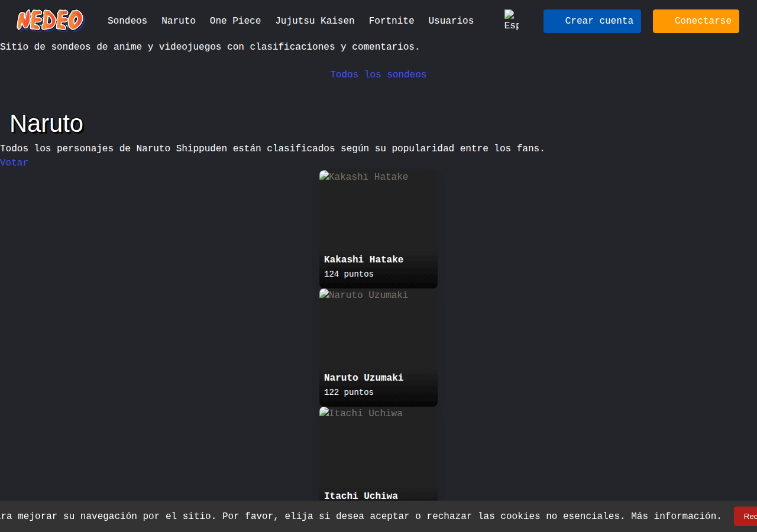Viewport: 757px width, 532px height.
Task: Open the Naruto navigation item
Action: tap(179, 21)
